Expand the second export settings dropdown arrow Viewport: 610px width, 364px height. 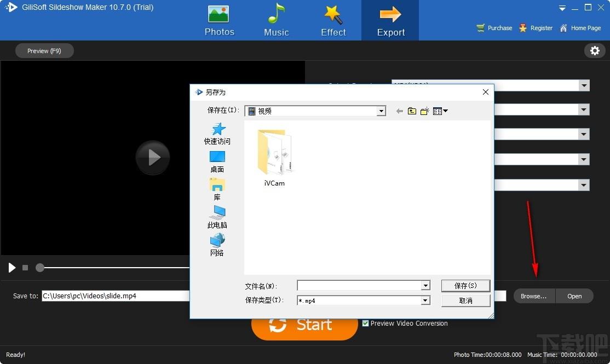[x=584, y=109]
